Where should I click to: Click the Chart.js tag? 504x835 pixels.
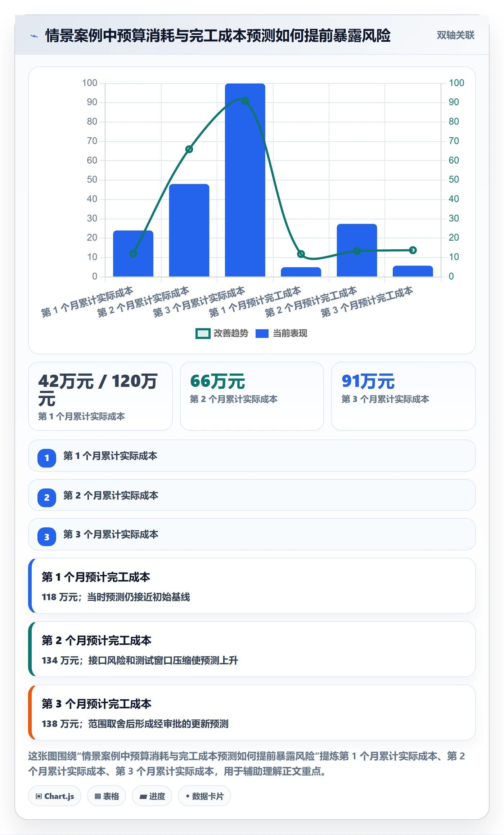pos(55,796)
